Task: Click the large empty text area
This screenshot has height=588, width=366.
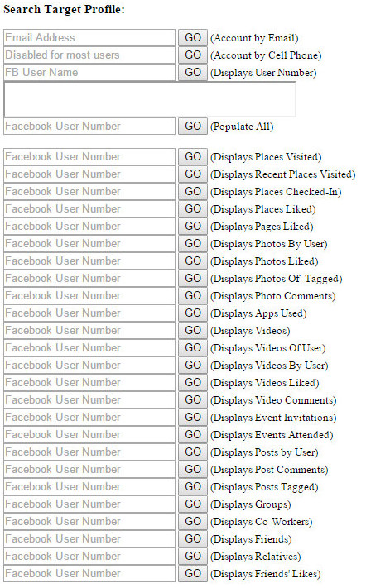Action: click(150, 99)
